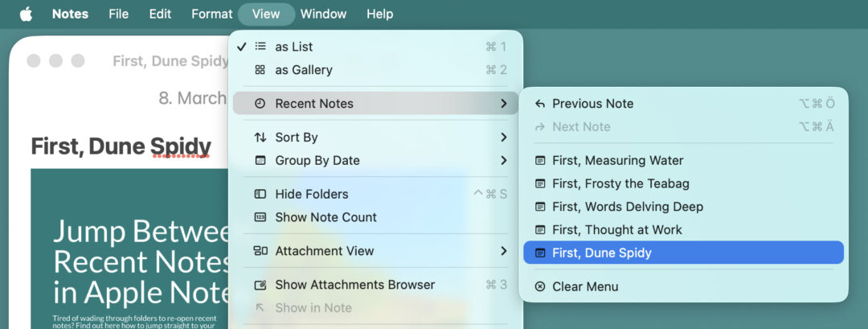The height and width of the screenshot is (329, 868).
Task: Select the Recent Notes menu entry
Action: (x=376, y=104)
